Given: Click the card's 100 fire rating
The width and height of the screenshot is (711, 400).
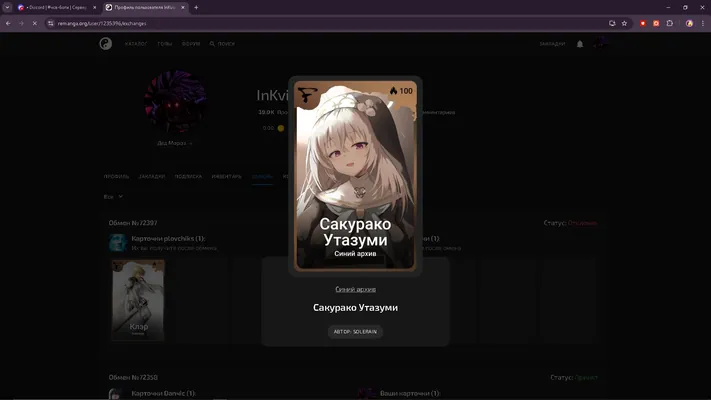Looking at the screenshot, I should (x=401, y=91).
